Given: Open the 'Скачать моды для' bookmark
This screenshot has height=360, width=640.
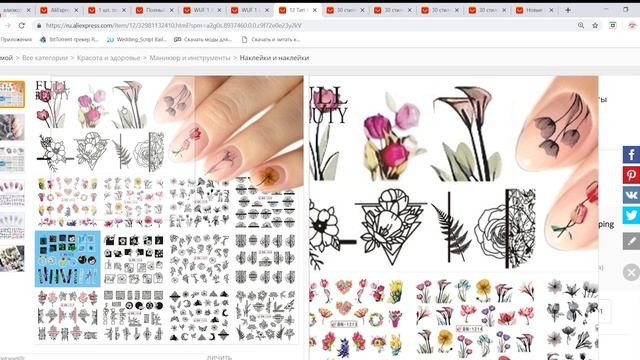Looking at the screenshot, I should click(x=203, y=40).
